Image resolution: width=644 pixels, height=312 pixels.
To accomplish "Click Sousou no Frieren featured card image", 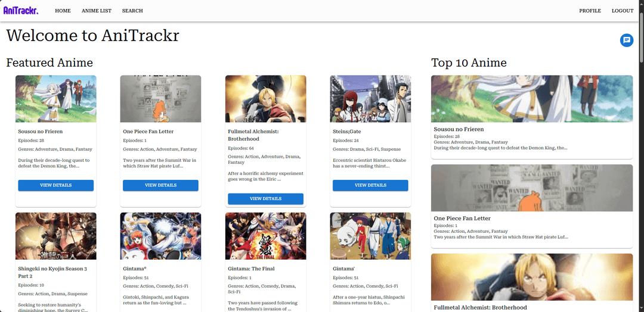I will pyautogui.click(x=56, y=99).
